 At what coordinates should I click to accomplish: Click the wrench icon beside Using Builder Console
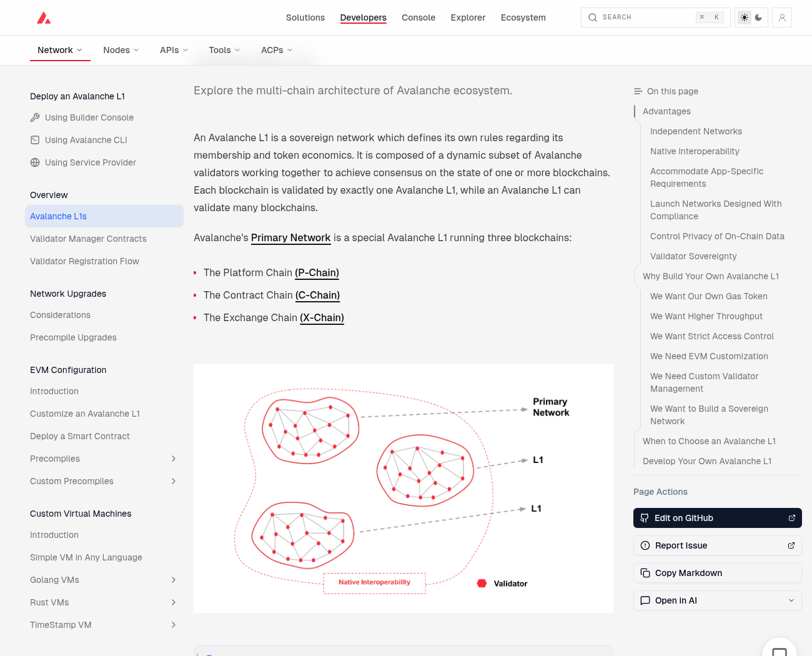coord(35,117)
